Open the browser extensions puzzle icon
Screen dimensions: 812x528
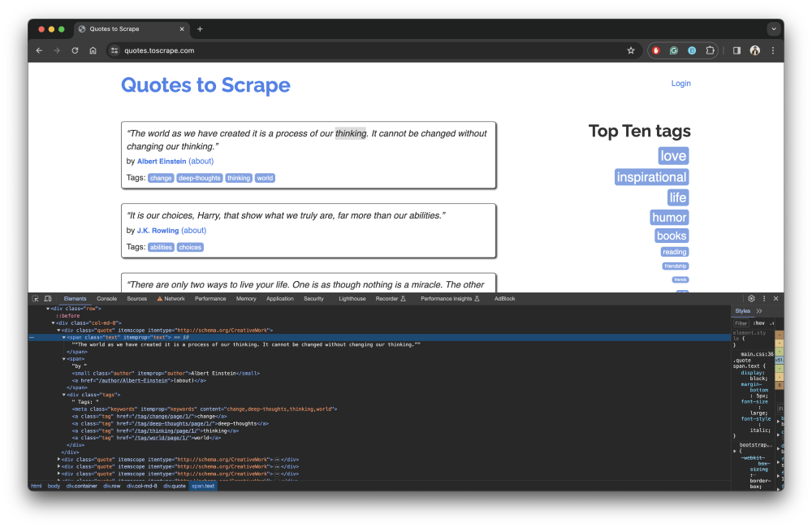[x=710, y=50]
